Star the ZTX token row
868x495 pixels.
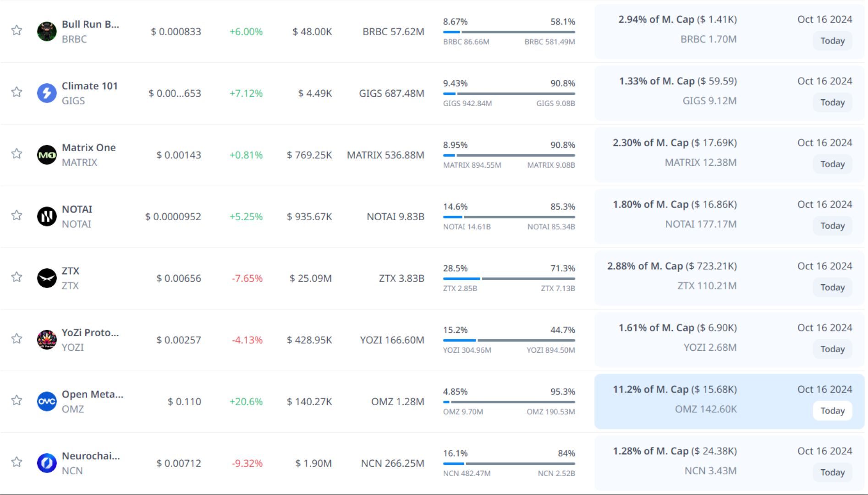click(x=17, y=277)
